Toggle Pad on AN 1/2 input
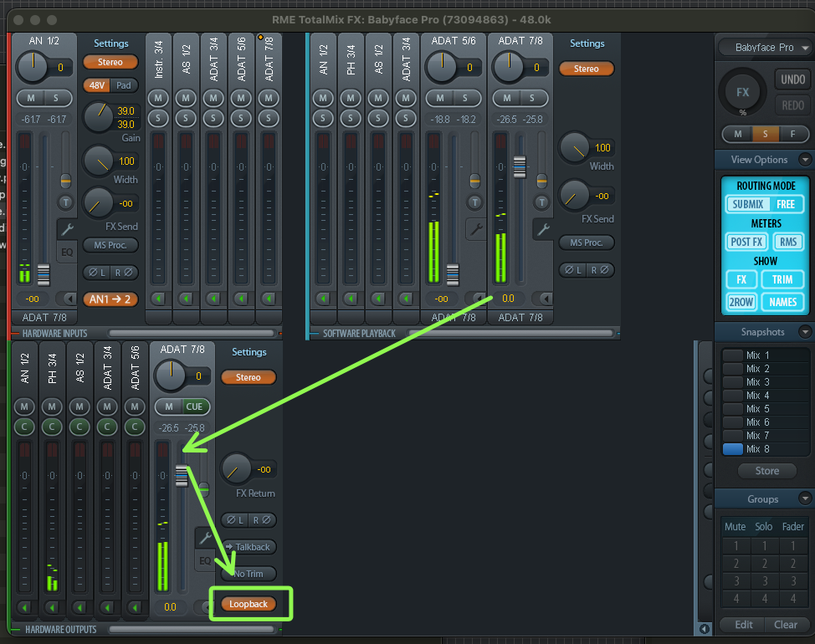The height and width of the screenshot is (644, 815). pyautogui.click(x=124, y=85)
